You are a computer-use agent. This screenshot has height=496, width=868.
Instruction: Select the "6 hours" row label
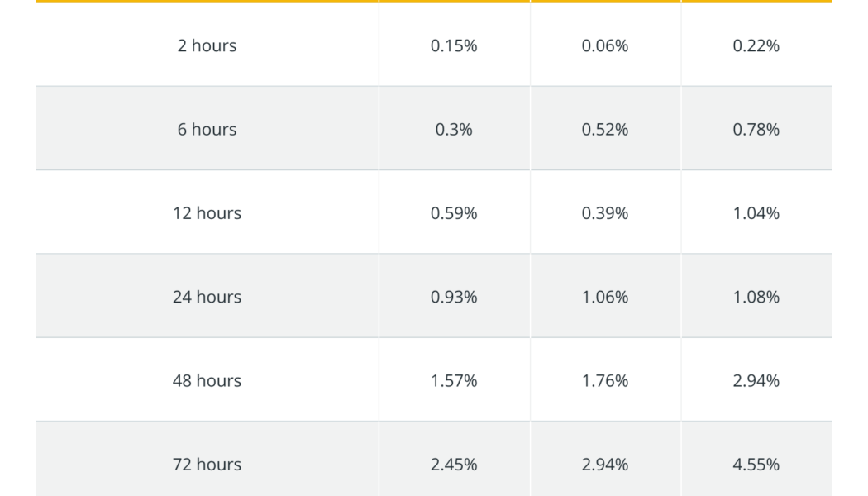[207, 130]
